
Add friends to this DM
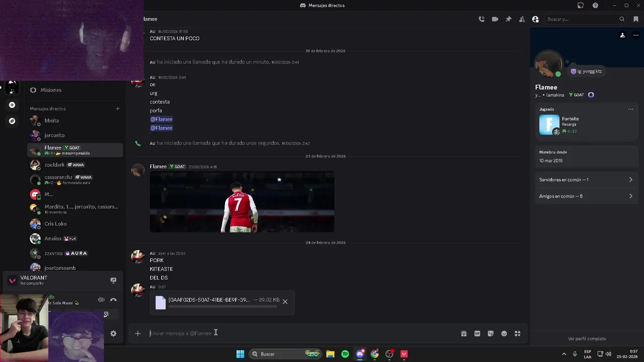point(522,19)
